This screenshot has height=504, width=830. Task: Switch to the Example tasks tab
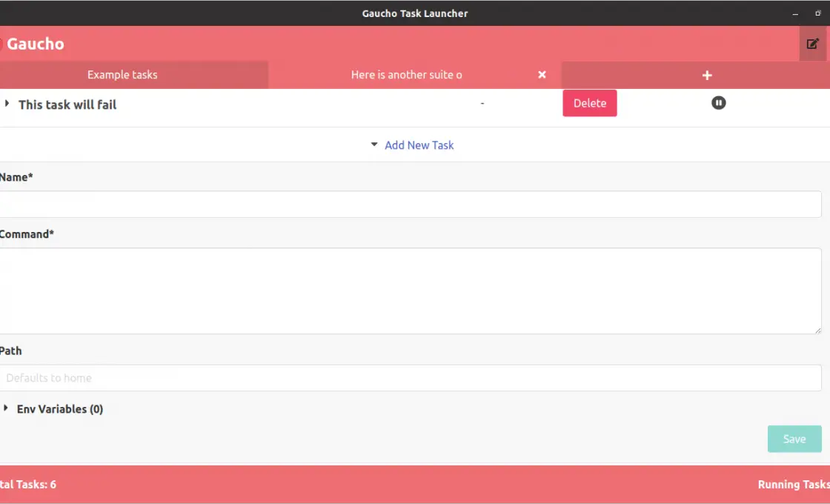[122, 75]
